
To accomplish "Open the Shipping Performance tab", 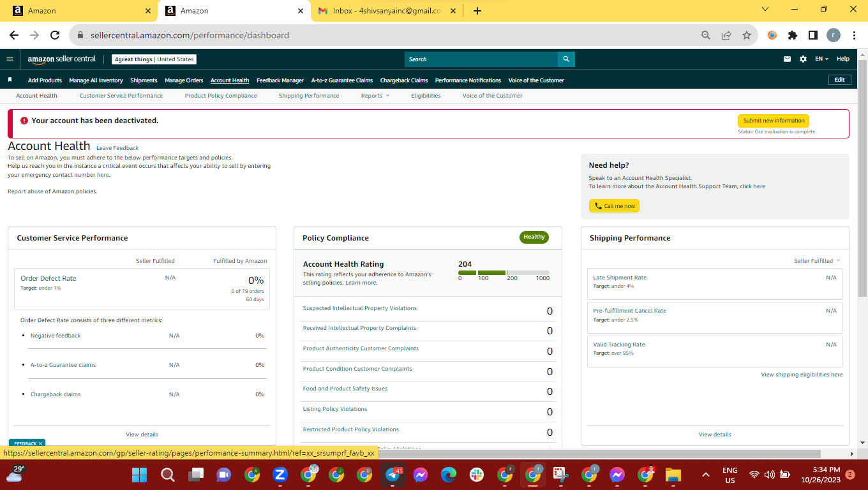I will click(x=309, y=96).
